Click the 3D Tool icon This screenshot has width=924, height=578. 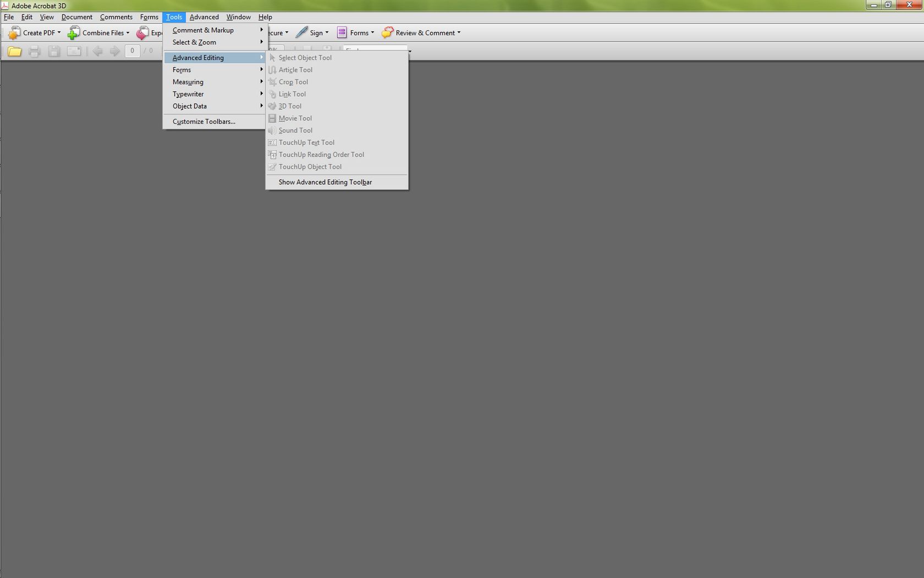(x=272, y=106)
